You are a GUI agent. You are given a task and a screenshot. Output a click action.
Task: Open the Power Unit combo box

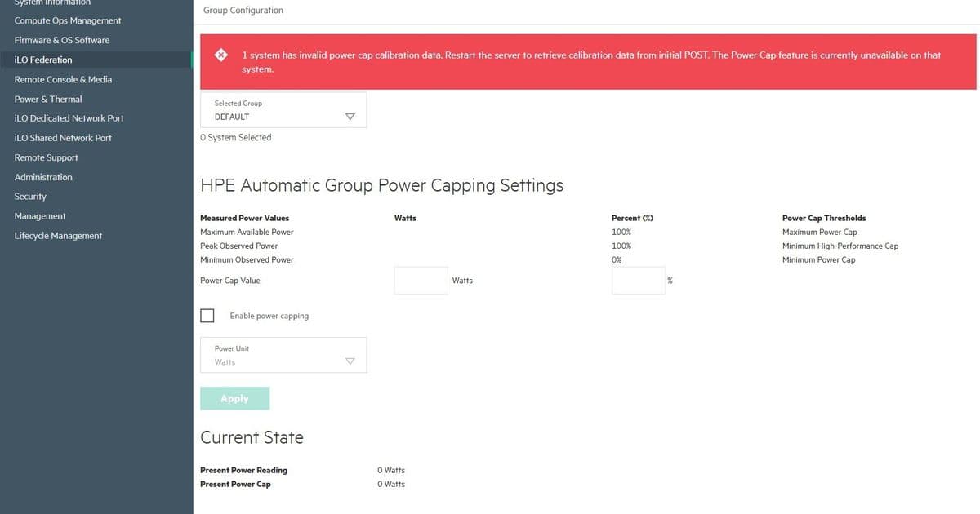pyautogui.click(x=283, y=354)
